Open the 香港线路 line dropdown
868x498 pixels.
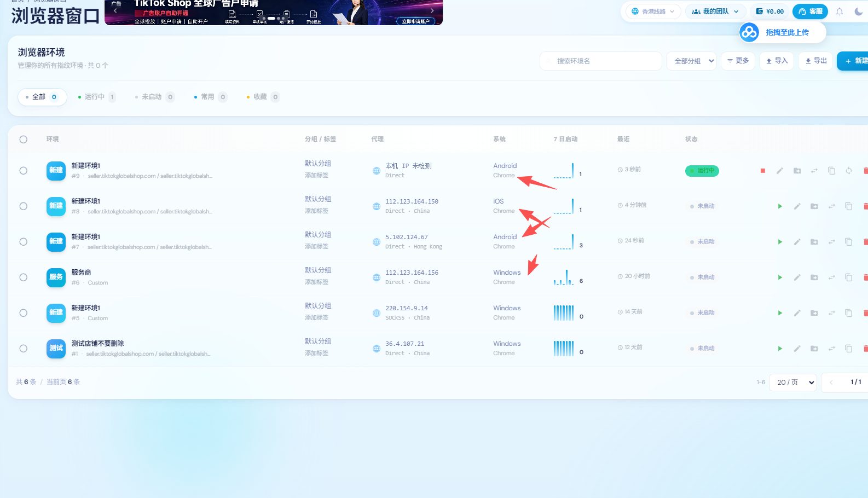pos(653,11)
